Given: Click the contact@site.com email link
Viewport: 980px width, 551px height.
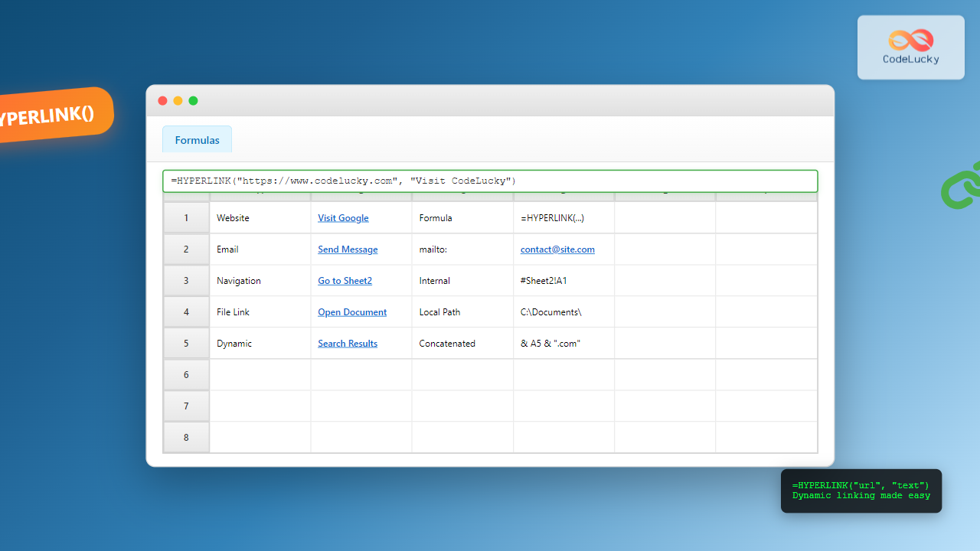Looking at the screenshot, I should [557, 249].
